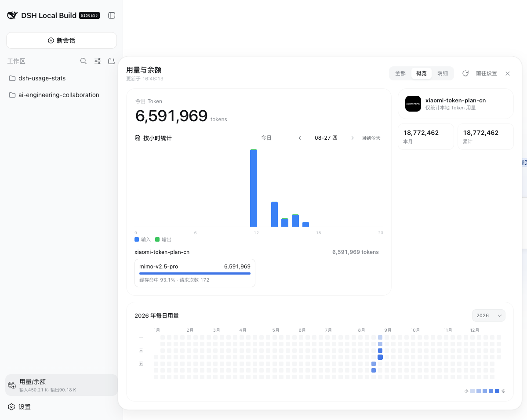Click the lightest legend swatch next to 少
Image resolution: width=527 pixels, height=420 pixels.
click(x=472, y=391)
